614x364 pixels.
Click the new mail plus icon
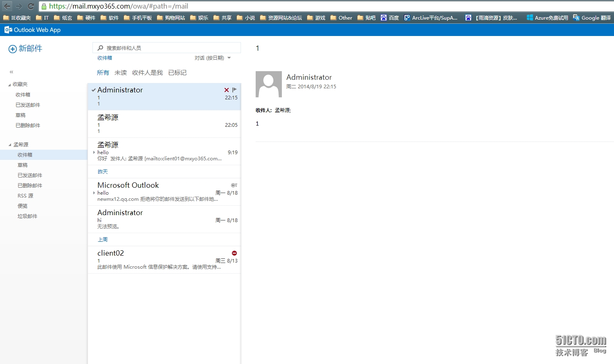pyautogui.click(x=13, y=49)
